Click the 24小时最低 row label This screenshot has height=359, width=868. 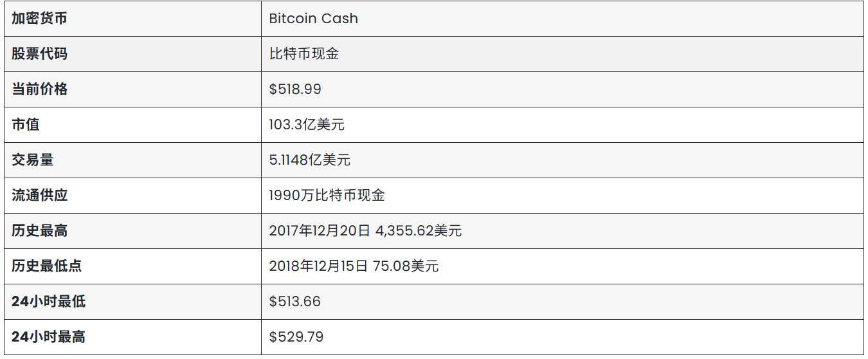pyautogui.click(x=48, y=302)
